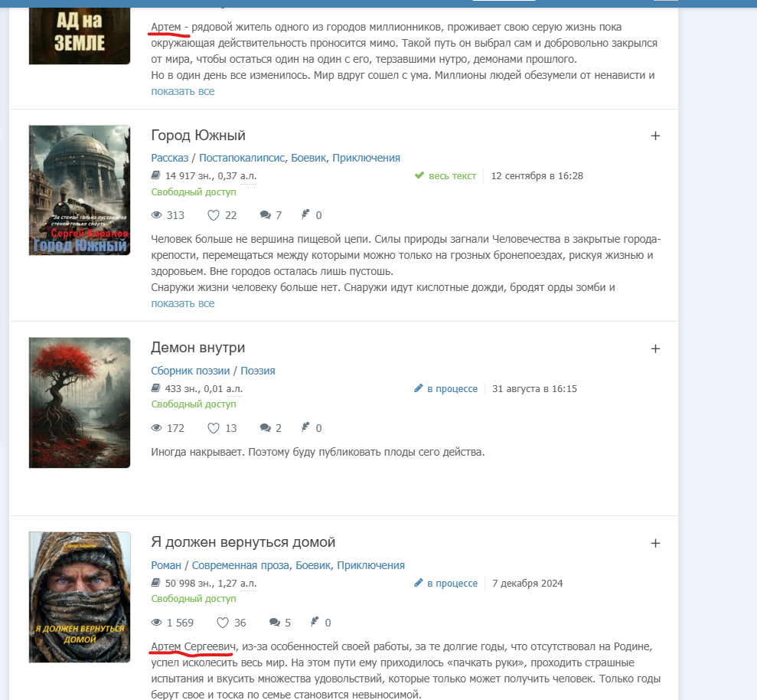757x700 pixels.
Task: Expand Город Южный description via показать все
Action: 182,303
